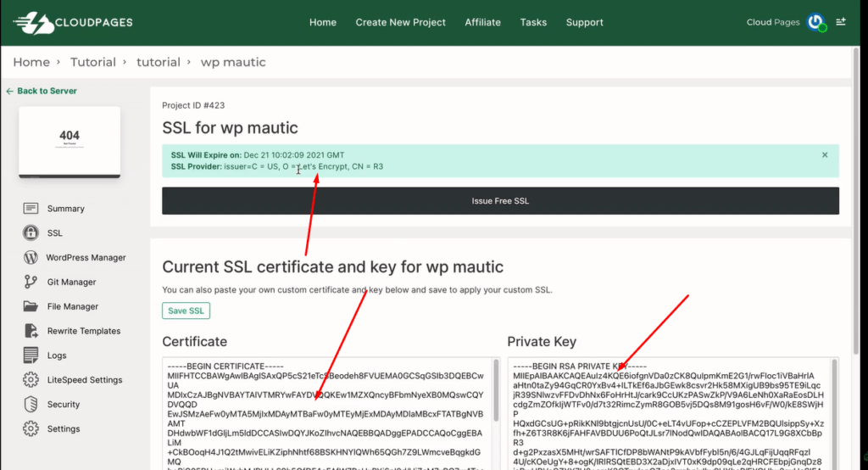Click the Summary sidebar icon

coord(31,209)
